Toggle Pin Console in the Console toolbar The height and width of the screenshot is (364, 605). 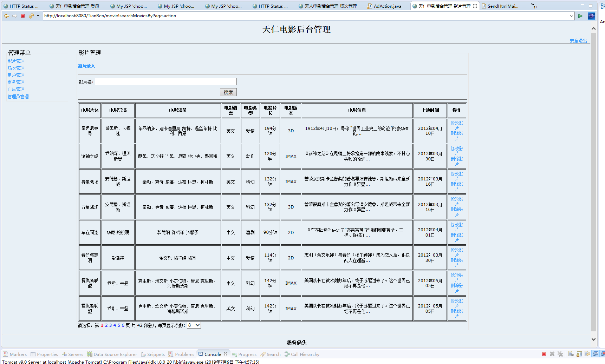pyautogui.click(x=587, y=354)
